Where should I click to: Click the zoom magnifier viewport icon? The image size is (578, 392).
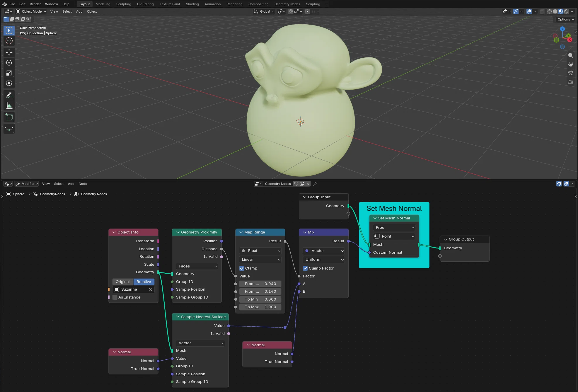[570, 55]
